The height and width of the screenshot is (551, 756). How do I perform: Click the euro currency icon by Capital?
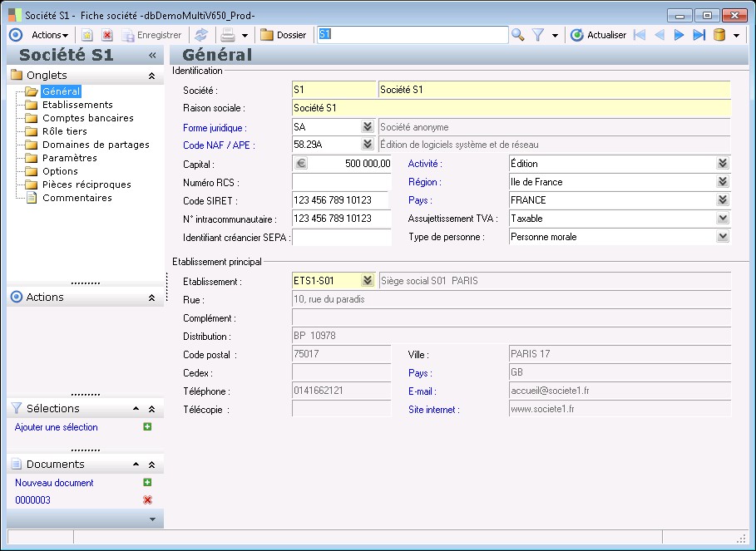tap(301, 164)
